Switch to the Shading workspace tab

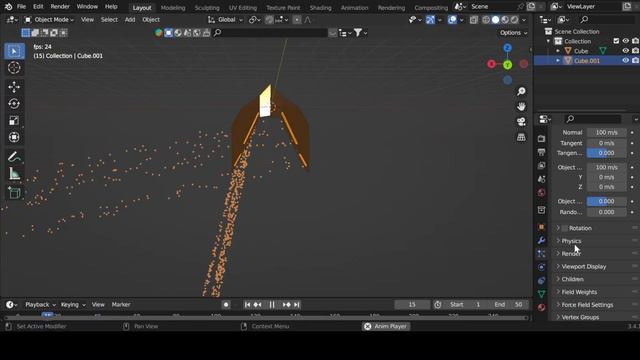tap(320, 7)
